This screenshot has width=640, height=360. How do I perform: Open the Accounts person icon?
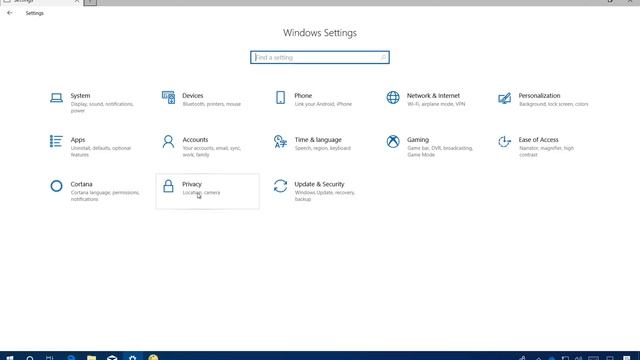[168, 141]
